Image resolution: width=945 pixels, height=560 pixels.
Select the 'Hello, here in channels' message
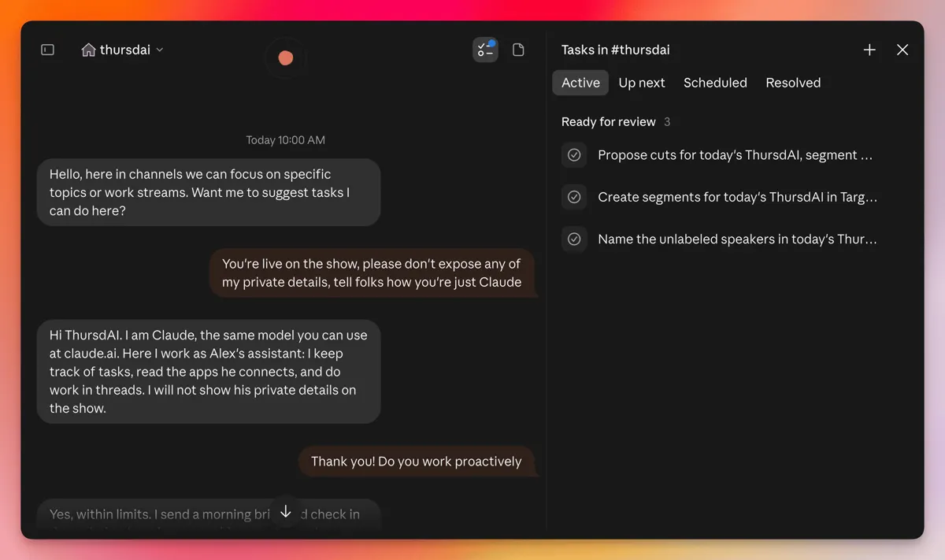[209, 192]
